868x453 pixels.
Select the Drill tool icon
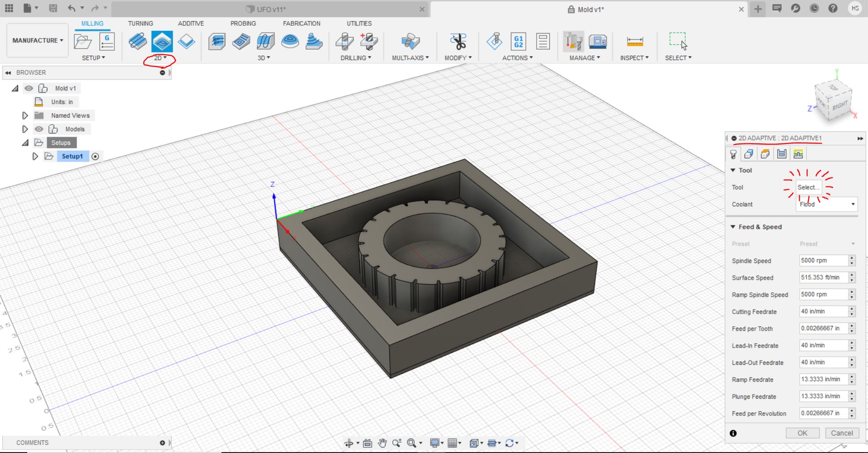click(x=344, y=42)
